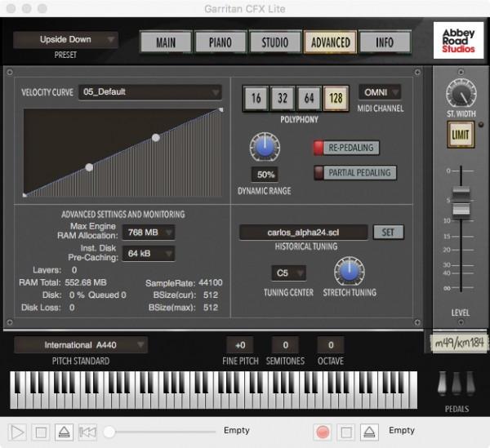
Task: Click the SET historical tuning button
Action: (389, 233)
